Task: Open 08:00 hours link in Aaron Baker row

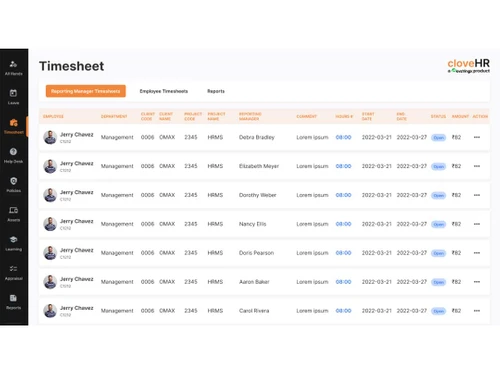Action: pos(343,282)
